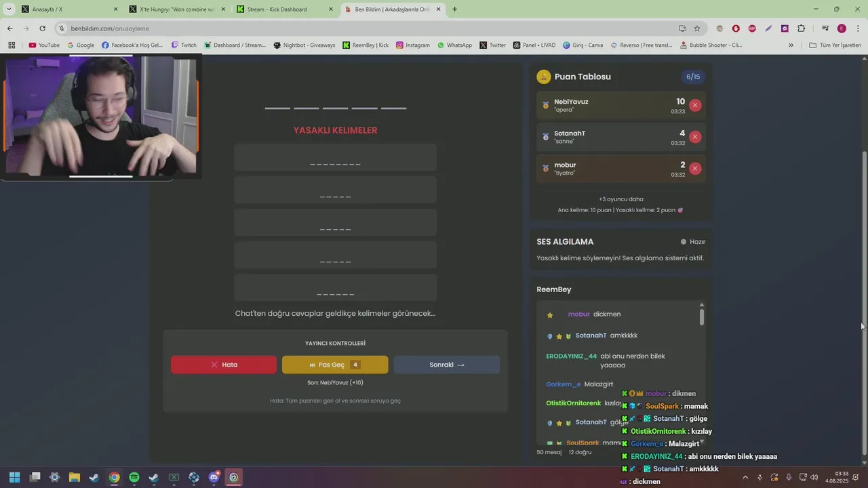Remove SotanahT's score with red X
This screenshot has height=488, width=868.
point(694,137)
